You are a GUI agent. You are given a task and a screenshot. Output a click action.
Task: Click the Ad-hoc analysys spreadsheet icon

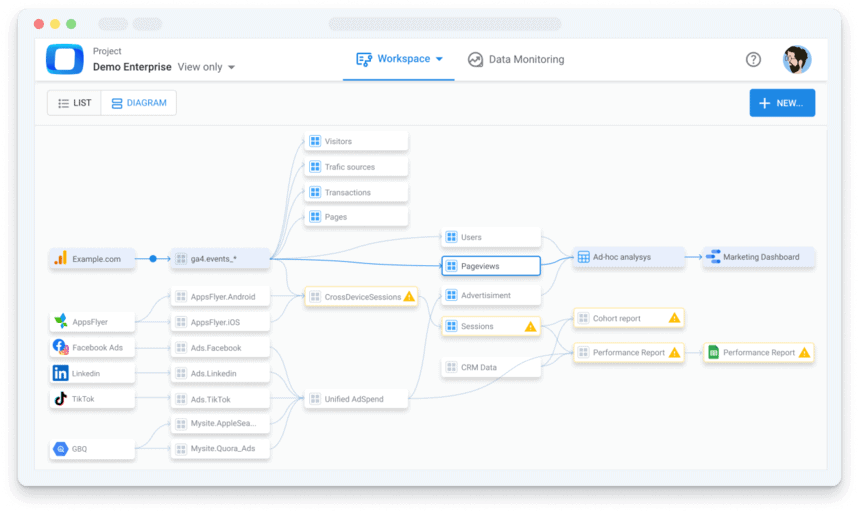coord(584,257)
